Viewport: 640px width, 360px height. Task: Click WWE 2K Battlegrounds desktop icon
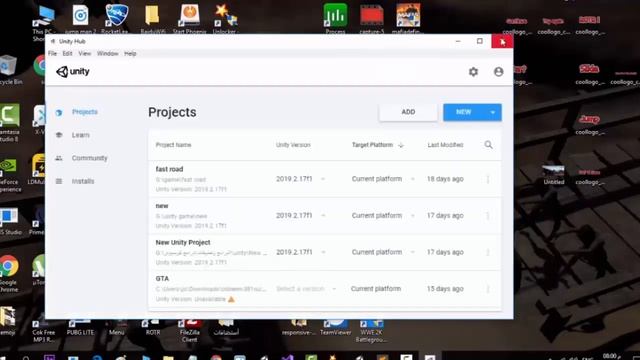pos(371,331)
